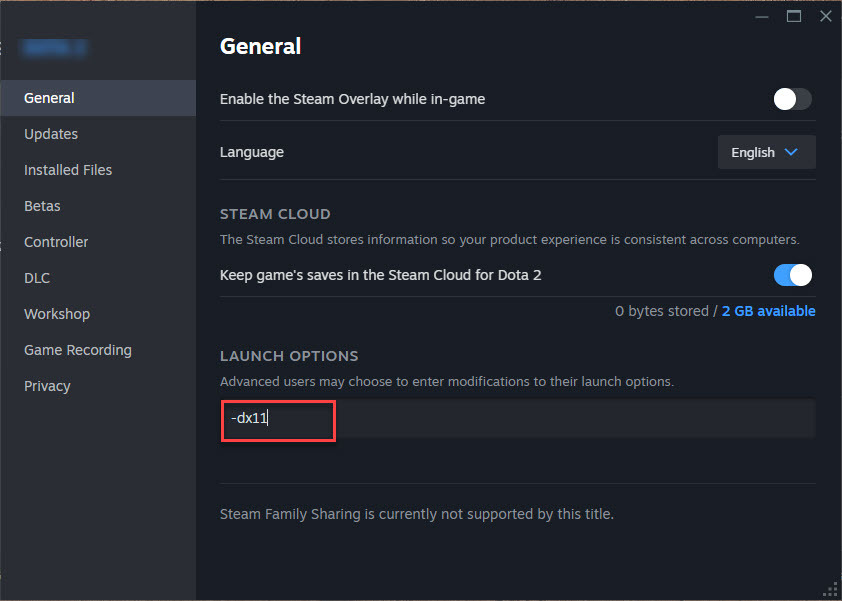Minimize the properties window

tap(762, 16)
